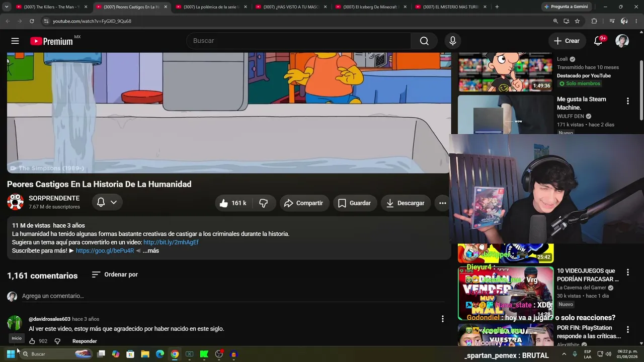The height and width of the screenshot is (362, 644).
Task: Open Chrome media controls icon
Action: tap(612, 21)
